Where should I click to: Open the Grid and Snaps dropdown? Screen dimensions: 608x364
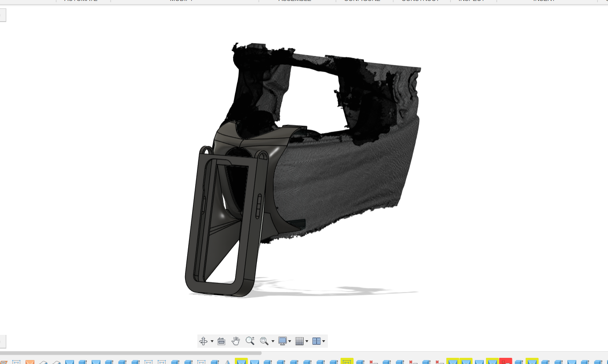tap(307, 341)
